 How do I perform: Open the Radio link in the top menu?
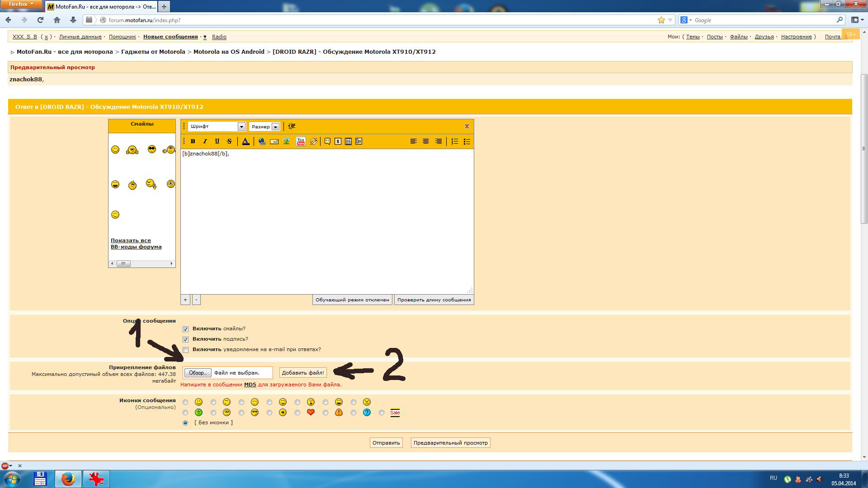click(219, 37)
